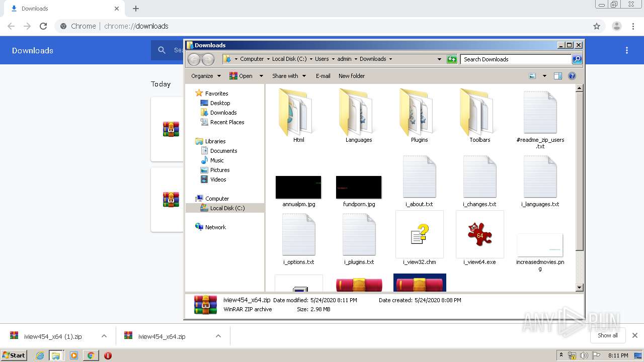Viewport: 644px width, 362px height.
Task: Open the Plugins folder
Action: point(419,116)
